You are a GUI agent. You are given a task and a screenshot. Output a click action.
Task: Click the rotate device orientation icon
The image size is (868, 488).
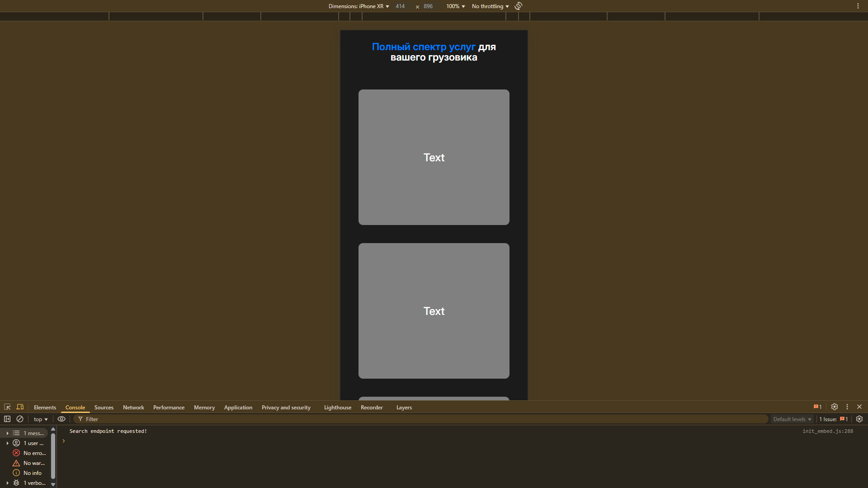(519, 6)
